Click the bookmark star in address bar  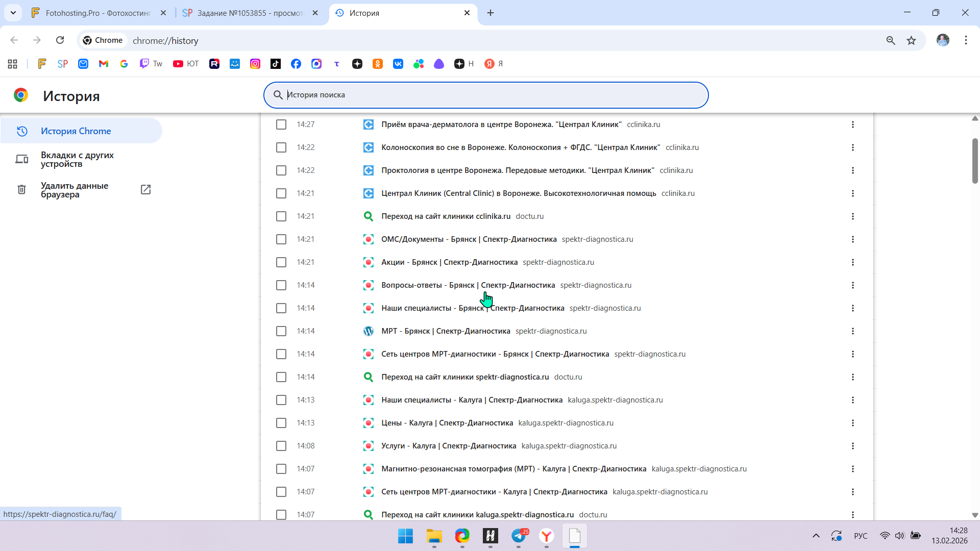(911, 40)
